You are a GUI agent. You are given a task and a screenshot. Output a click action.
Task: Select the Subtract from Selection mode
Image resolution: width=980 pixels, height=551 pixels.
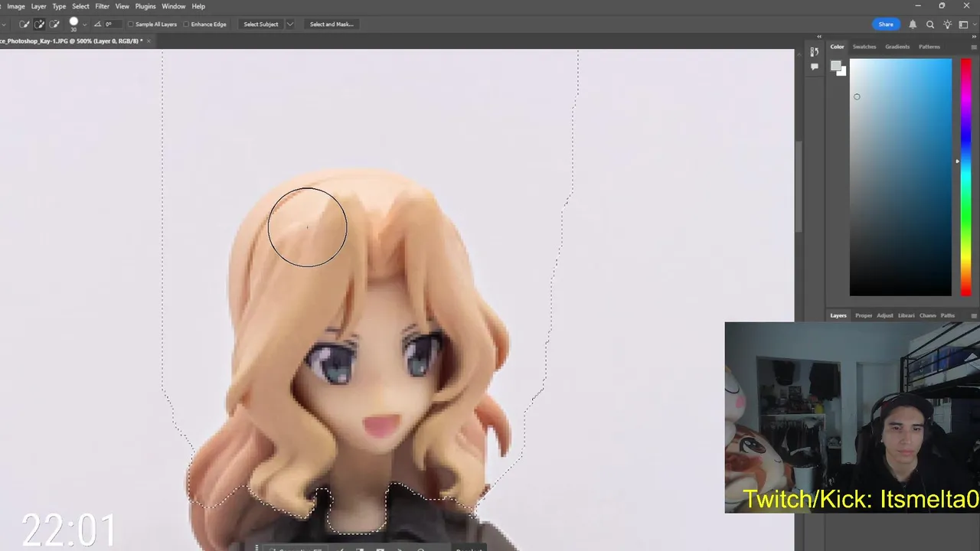point(54,24)
